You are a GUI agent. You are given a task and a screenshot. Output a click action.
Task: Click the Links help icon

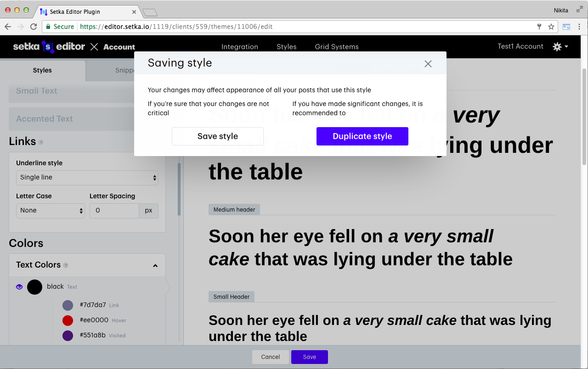click(41, 143)
